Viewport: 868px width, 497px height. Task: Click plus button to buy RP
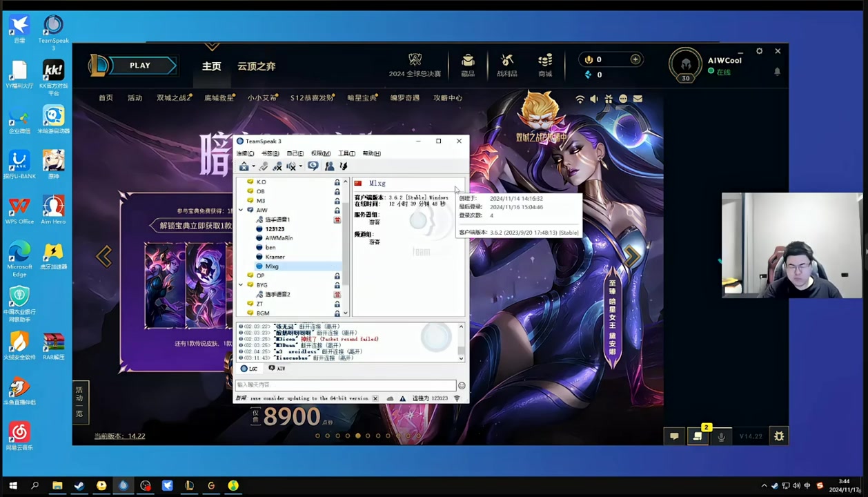[635, 59]
